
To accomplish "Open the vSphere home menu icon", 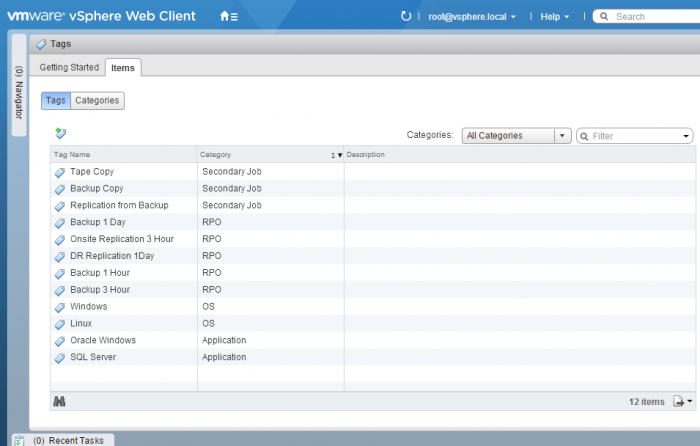I will tap(229, 17).
